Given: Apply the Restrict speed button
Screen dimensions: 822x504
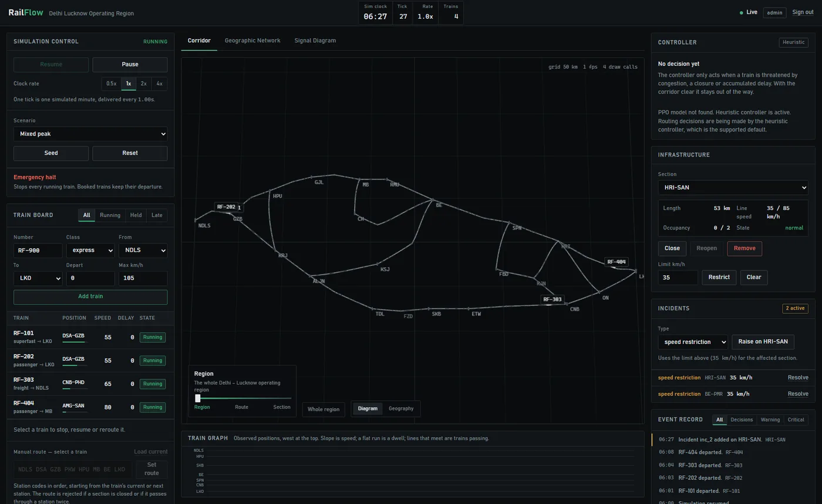Looking at the screenshot, I should pos(719,278).
